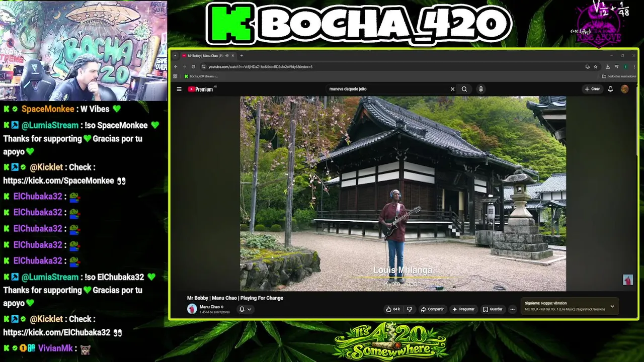Click the video player area

[x=403, y=194]
